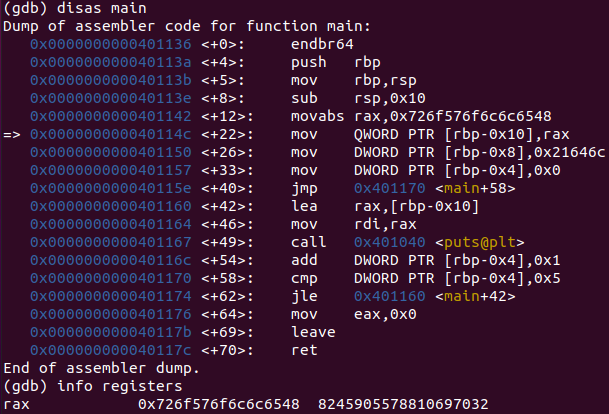The width and height of the screenshot is (609, 414).
Task: Click the rax decimal value 8245905578810697032
Action: pyautogui.click(x=403, y=404)
